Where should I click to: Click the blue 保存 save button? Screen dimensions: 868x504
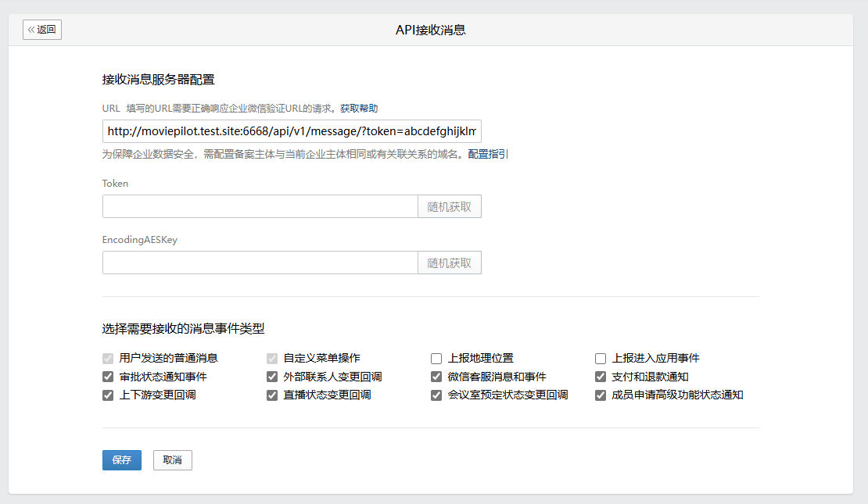coord(122,460)
